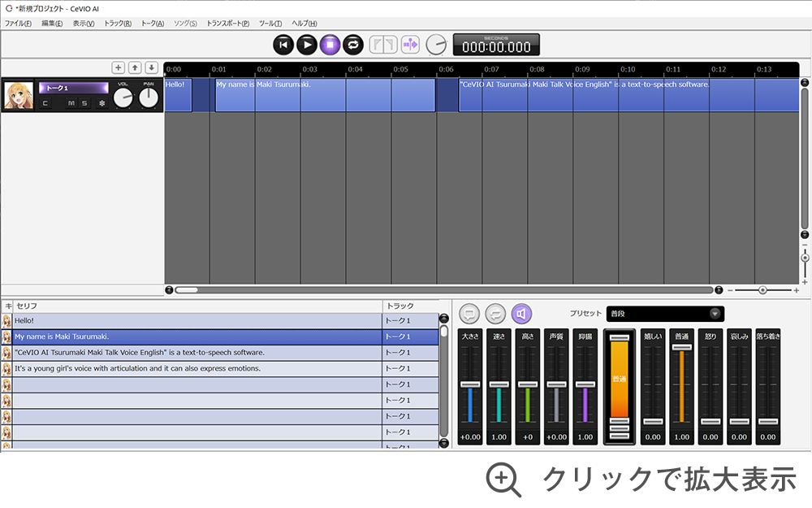Select the 'CeVIO AI Tsurumaki' timeline clip

(628, 95)
